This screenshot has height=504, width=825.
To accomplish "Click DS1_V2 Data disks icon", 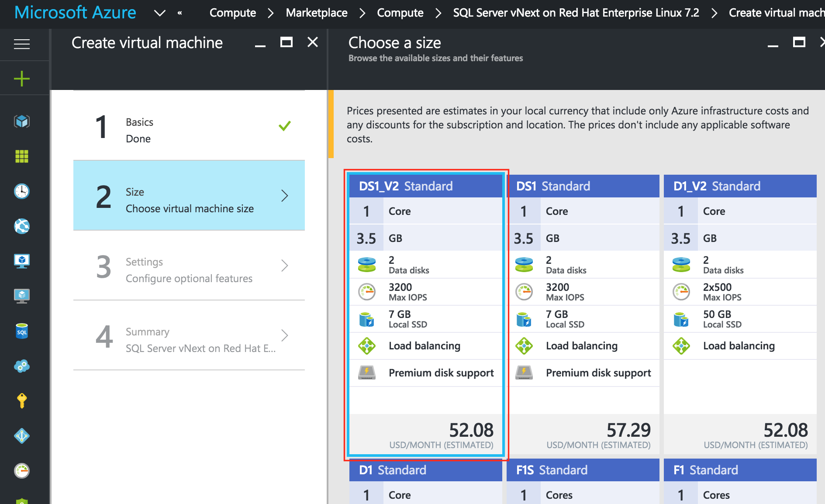I will [x=367, y=265].
